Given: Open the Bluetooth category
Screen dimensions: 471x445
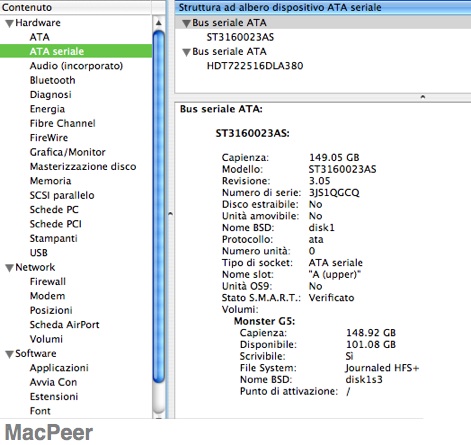Looking at the screenshot, I should click(52, 80).
